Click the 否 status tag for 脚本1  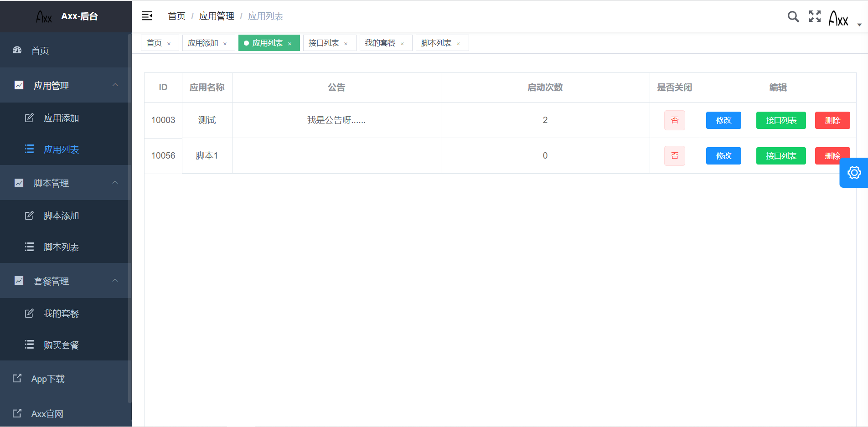[675, 156]
